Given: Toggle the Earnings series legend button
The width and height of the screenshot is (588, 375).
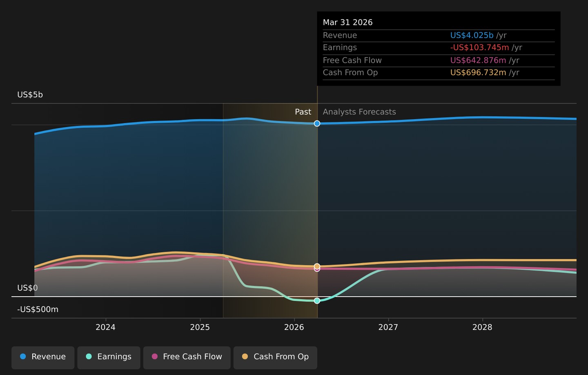Looking at the screenshot, I should point(109,357).
